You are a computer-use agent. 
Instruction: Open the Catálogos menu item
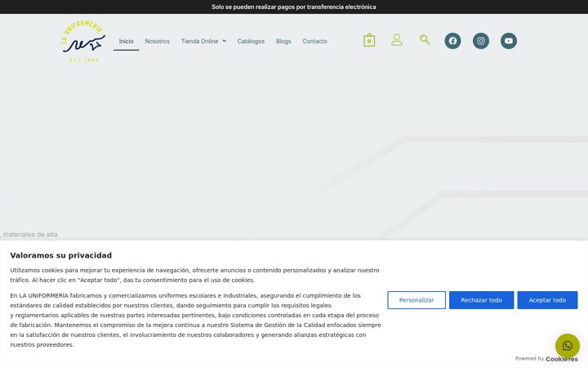251,42
